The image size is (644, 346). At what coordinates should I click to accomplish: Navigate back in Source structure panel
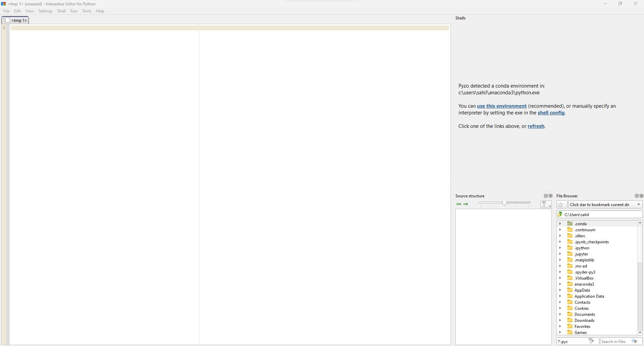[x=459, y=204]
